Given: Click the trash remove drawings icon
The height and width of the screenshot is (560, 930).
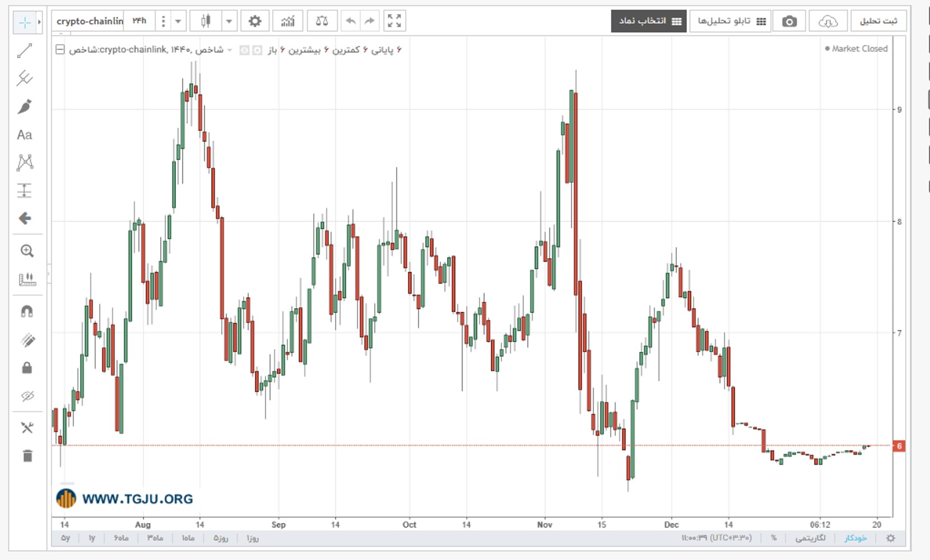Looking at the screenshot, I should click(x=27, y=456).
